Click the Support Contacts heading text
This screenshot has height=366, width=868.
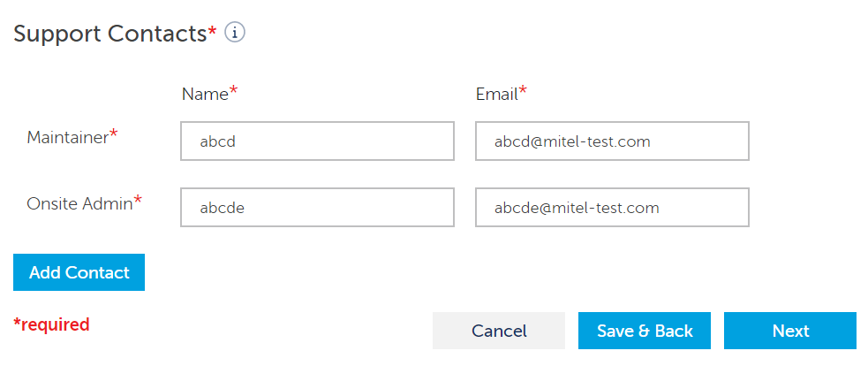(109, 34)
